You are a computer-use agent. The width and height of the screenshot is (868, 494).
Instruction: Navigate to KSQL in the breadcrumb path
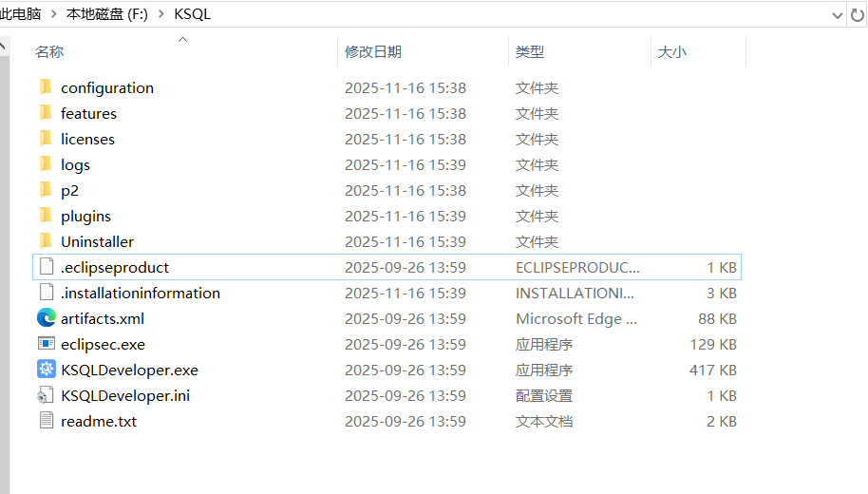[192, 14]
